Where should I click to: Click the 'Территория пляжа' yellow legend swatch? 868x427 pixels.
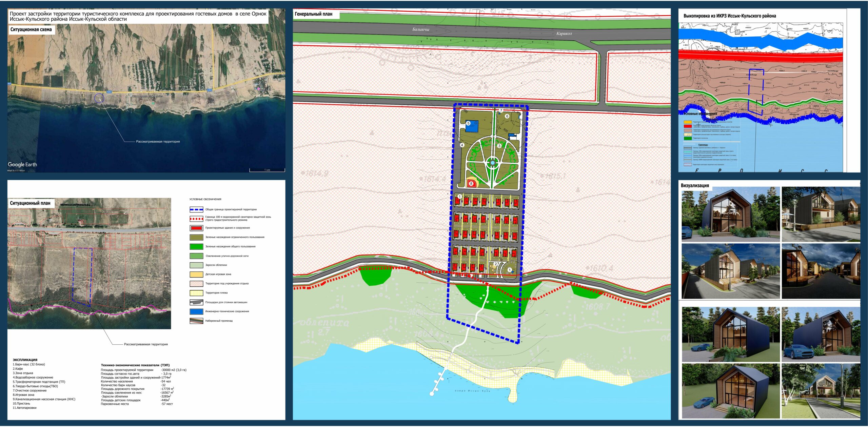[x=196, y=293]
